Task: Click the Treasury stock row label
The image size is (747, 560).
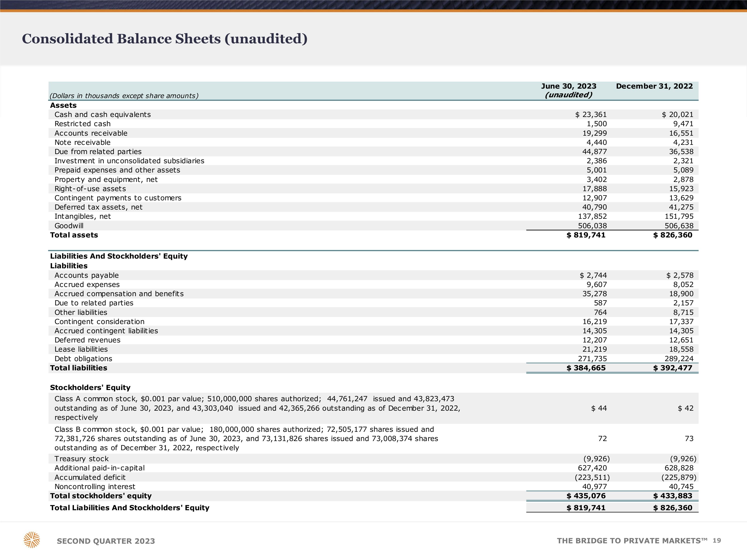Action: [x=81, y=459]
